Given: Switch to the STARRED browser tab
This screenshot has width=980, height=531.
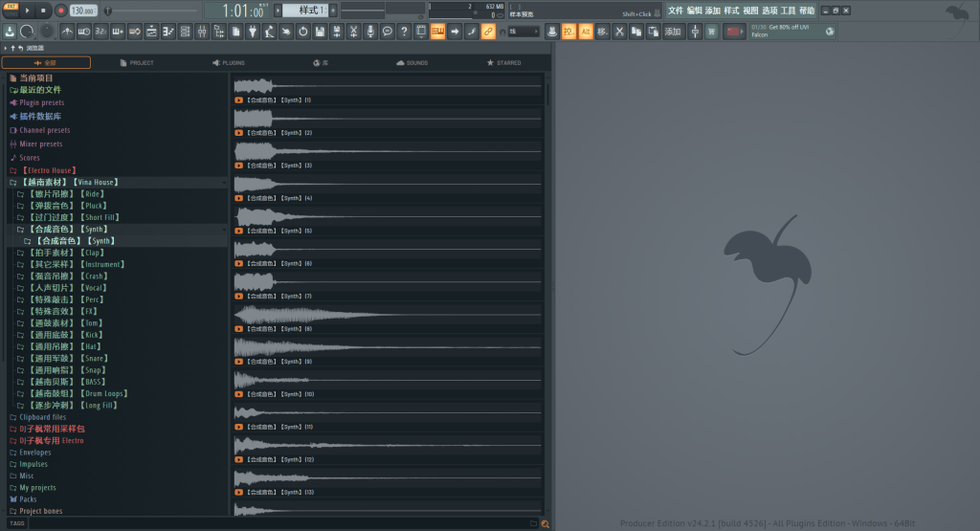Looking at the screenshot, I should [x=503, y=62].
